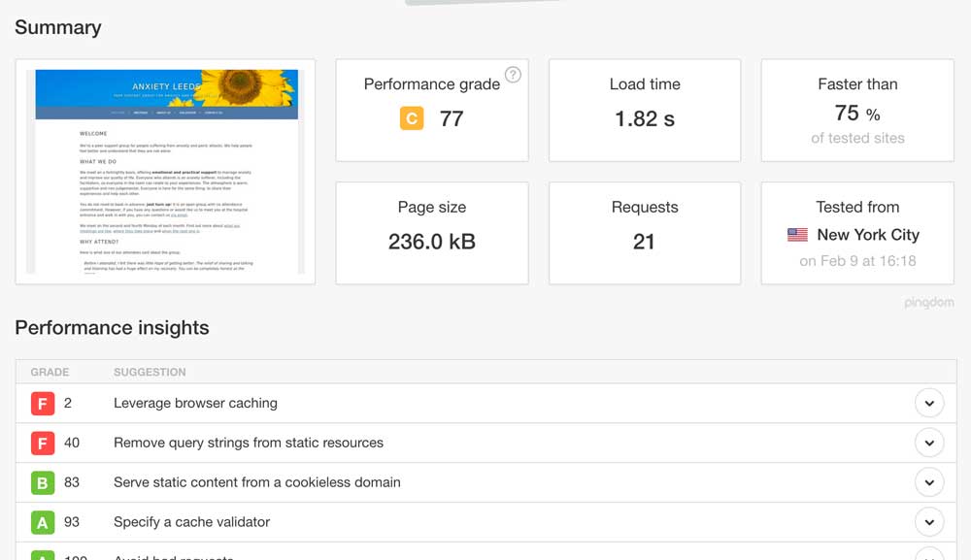
Task: Click the Performance grade help question mark icon
Action: (x=513, y=75)
